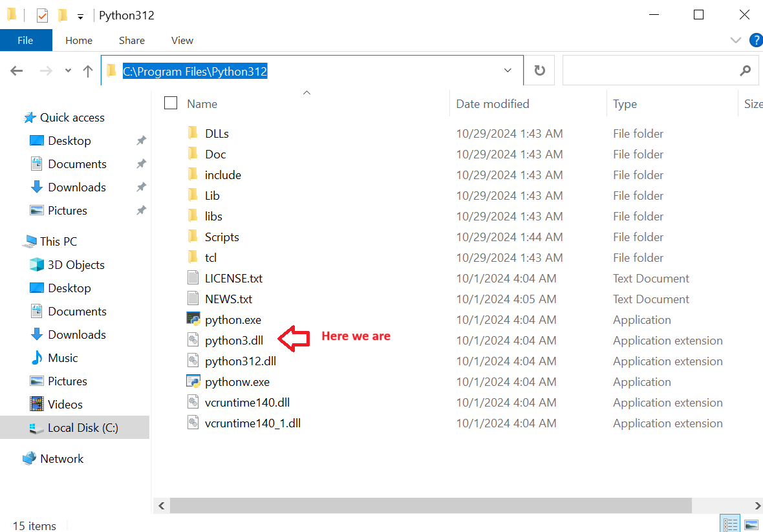This screenshot has height=532, width=763.
Task: Click Scripts date 10/29/2024 1:44 AM
Action: coord(510,237)
